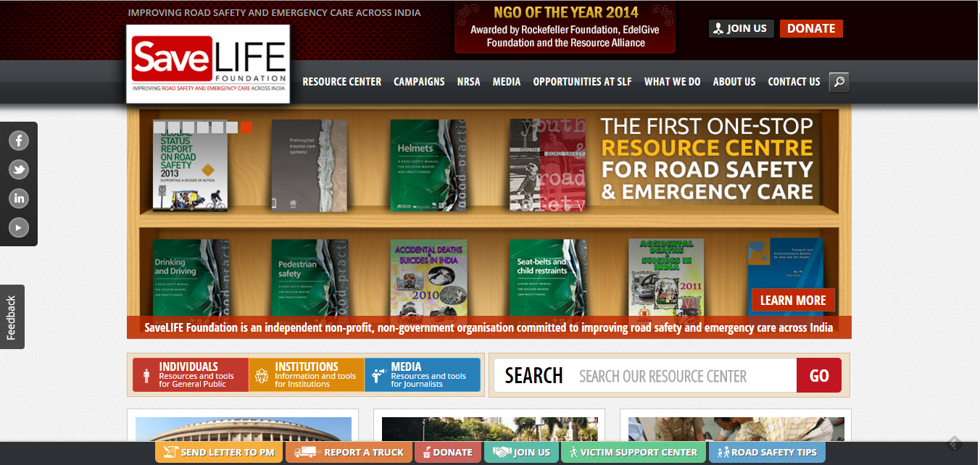Open the Feedback side tab
Image resolution: width=980 pixels, height=465 pixels.
coord(12,317)
